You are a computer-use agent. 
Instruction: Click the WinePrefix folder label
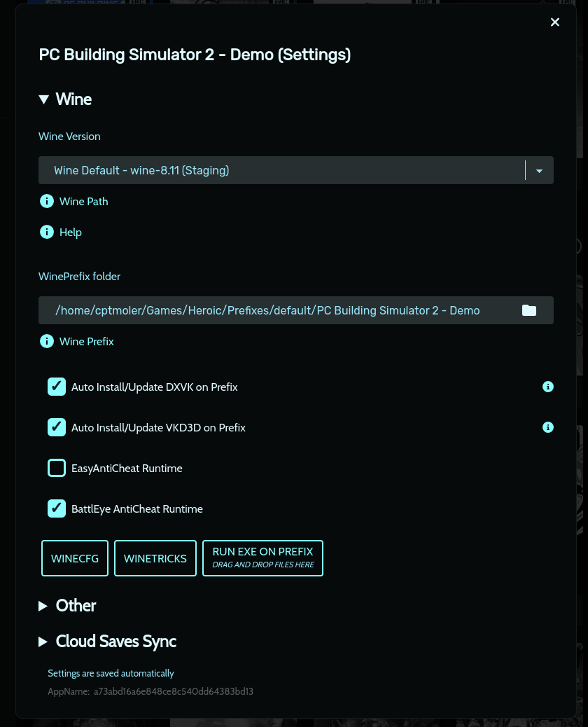[x=79, y=277]
